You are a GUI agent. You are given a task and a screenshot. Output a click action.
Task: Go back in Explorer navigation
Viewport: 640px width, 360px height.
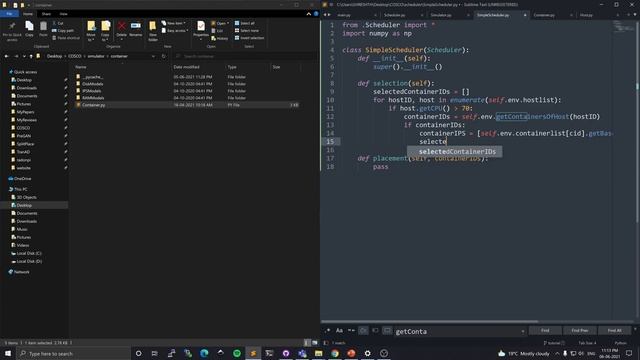pos(7,56)
